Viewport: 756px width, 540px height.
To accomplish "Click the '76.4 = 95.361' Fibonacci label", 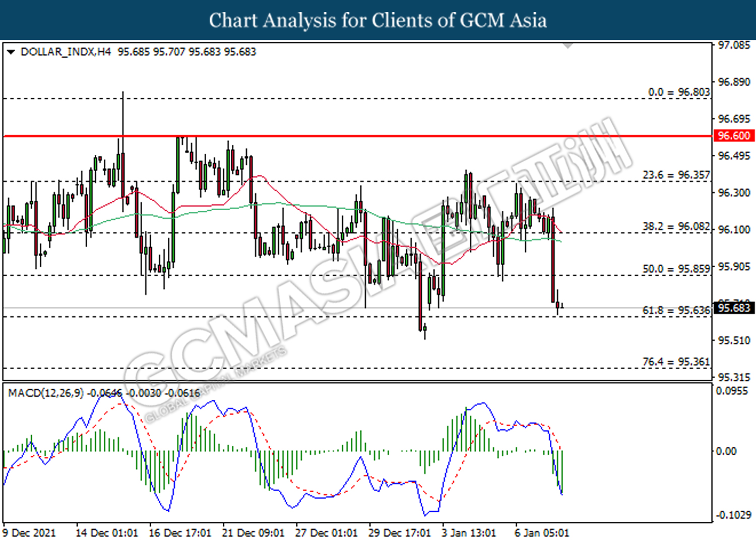I will (x=676, y=362).
